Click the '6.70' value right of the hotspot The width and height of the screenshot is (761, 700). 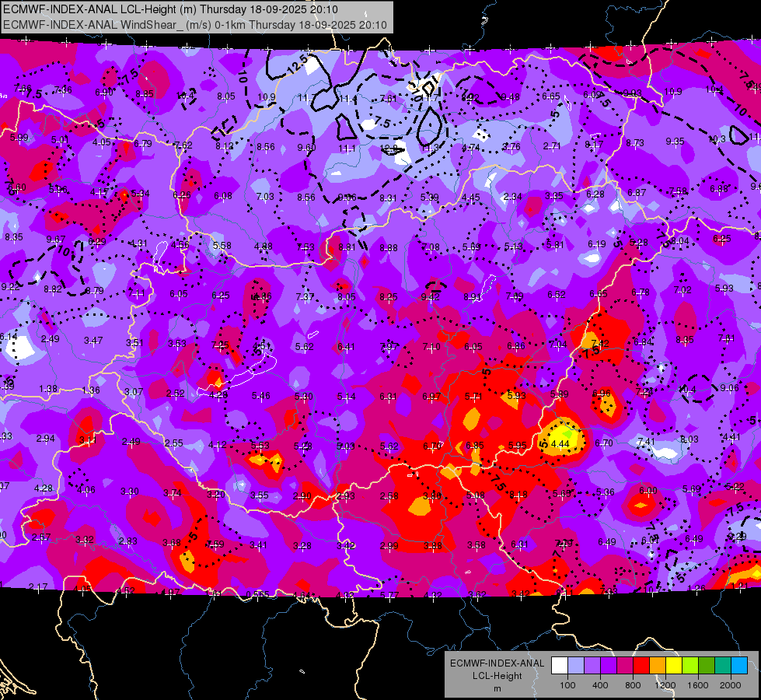604,443
